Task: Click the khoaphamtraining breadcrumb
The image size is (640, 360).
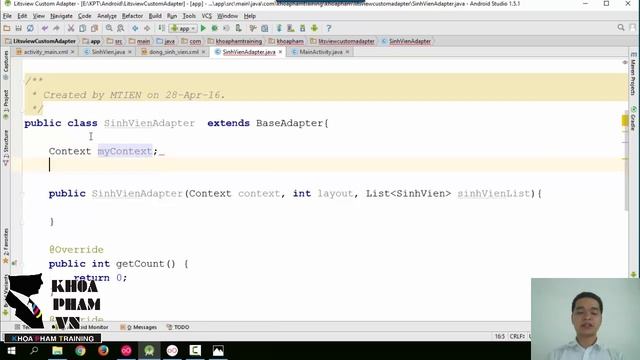Action: pos(235,41)
